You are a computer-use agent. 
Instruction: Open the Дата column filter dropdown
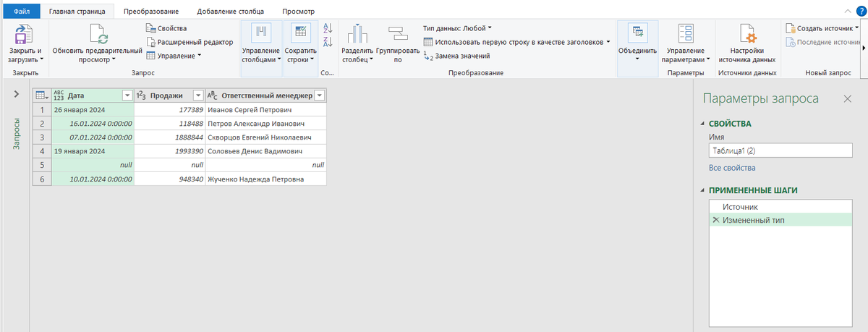pyautogui.click(x=127, y=95)
